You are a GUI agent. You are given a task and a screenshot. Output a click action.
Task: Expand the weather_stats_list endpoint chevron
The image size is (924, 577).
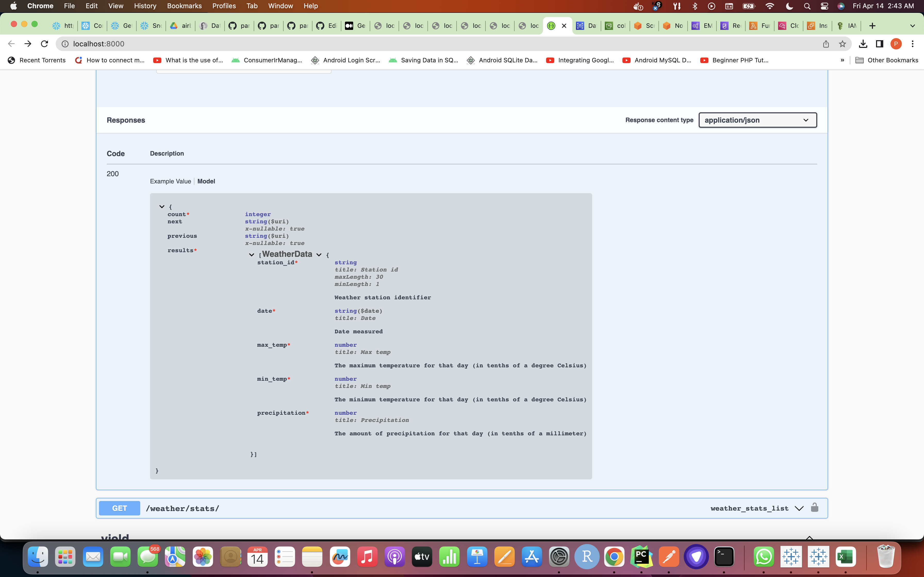[x=799, y=508]
